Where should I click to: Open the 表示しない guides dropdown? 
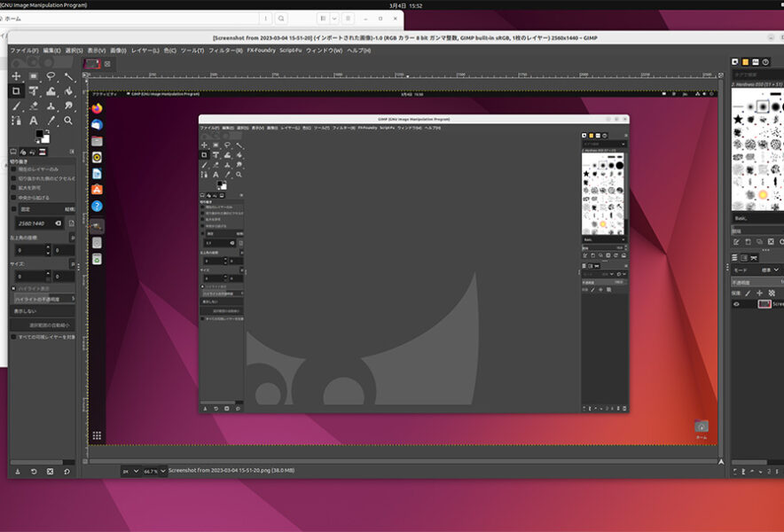[x=43, y=311]
